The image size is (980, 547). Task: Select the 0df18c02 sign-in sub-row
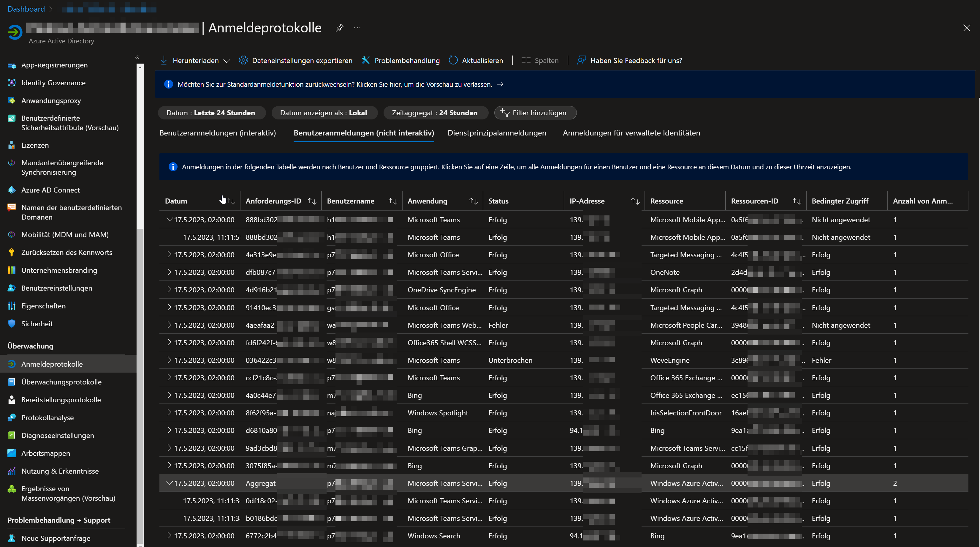[563, 501]
